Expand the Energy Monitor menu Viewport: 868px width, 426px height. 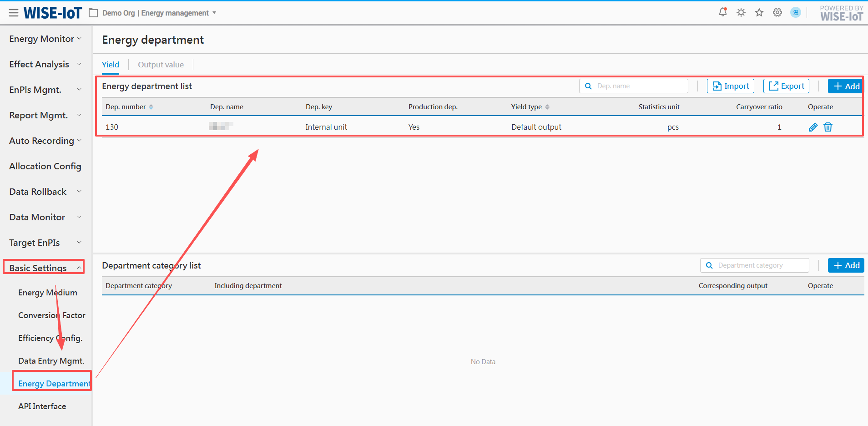(45, 39)
